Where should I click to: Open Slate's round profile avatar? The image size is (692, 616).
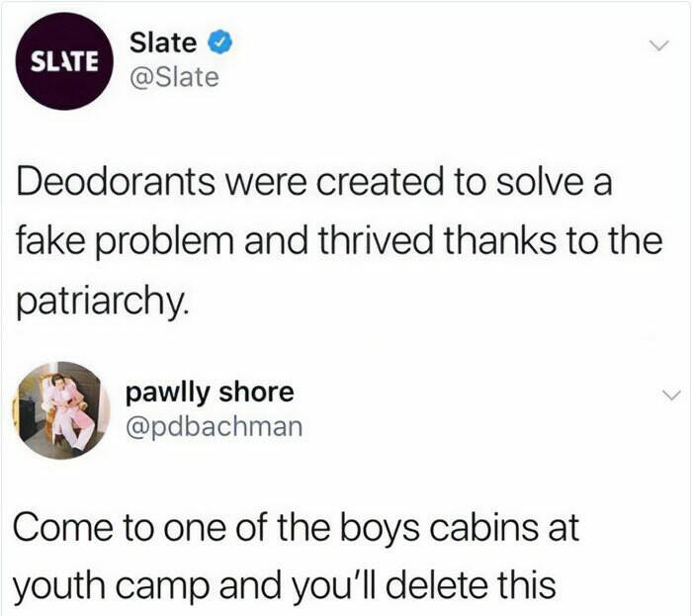point(64,61)
